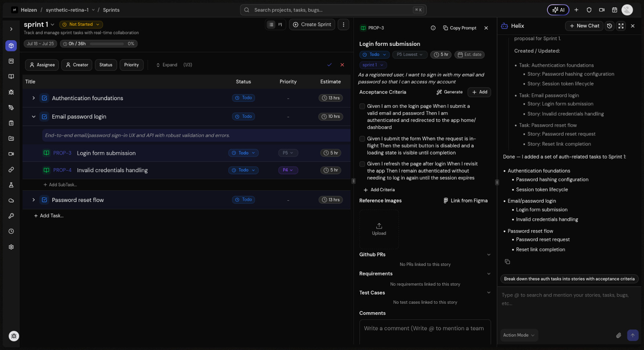Viewport: 644px width, 350px height.
Task: Discard with the red X icon
Action: [342, 65]
